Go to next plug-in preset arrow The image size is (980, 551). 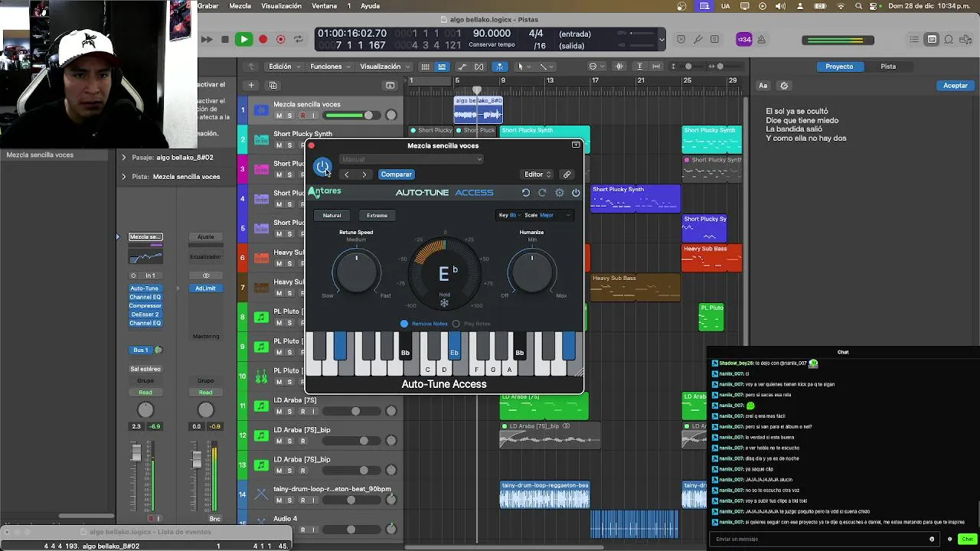click(364, 174)
